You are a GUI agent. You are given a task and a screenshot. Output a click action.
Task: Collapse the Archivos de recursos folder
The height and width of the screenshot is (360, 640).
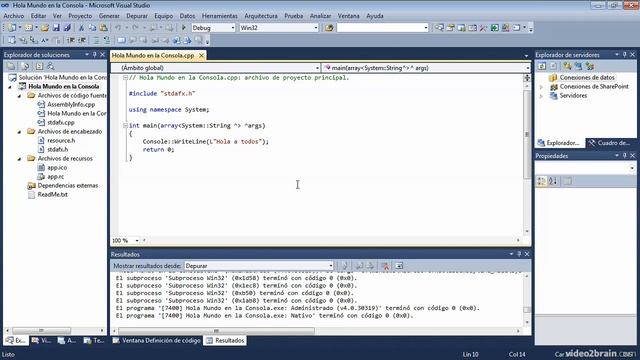click(x=19, y=159)
